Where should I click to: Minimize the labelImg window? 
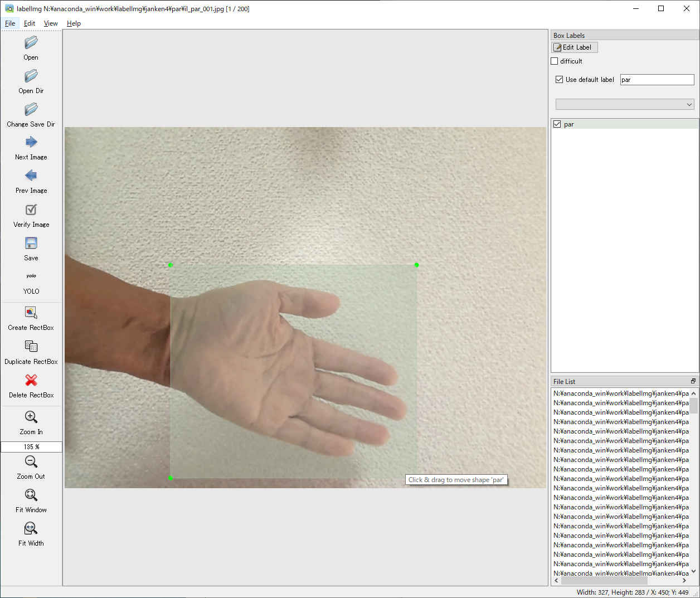pos(636,8)
